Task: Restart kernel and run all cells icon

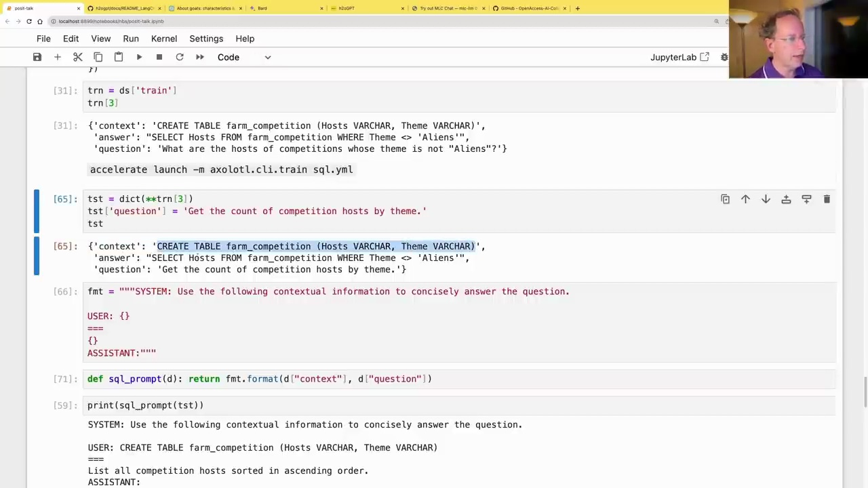Action: click(200, 57)
